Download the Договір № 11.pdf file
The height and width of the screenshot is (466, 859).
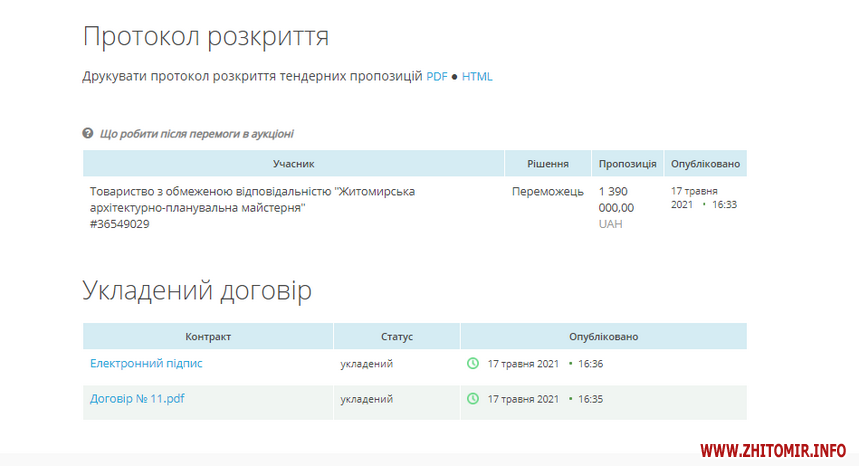(x=137, y=398)
